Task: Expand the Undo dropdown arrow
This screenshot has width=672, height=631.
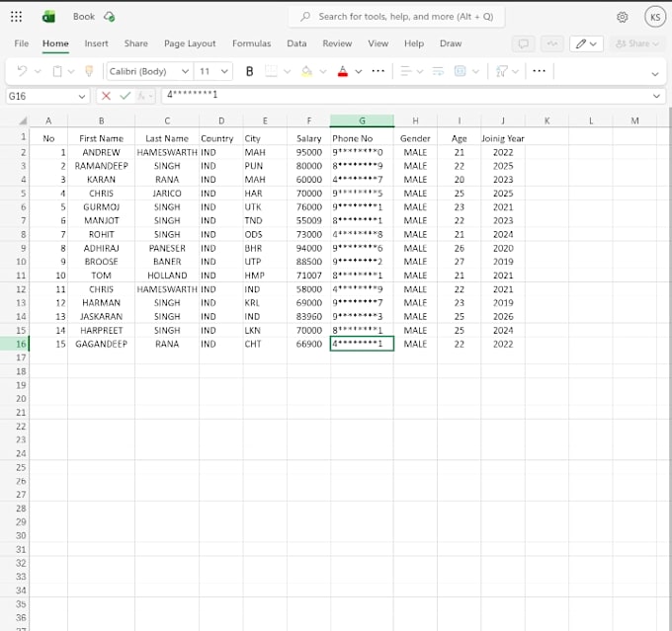Action: click(x=38, y=71)
